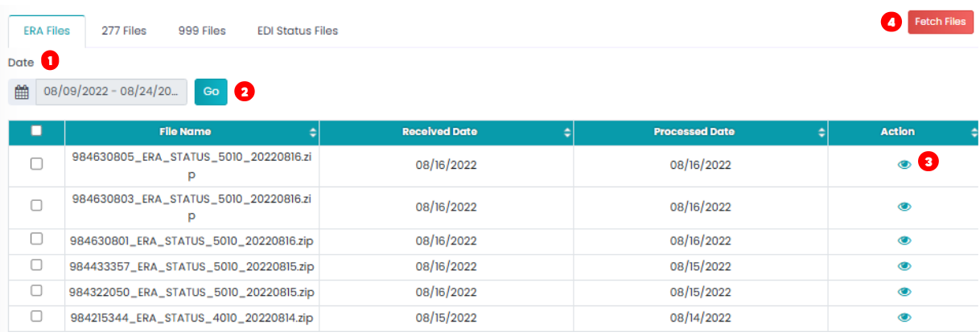Switch to the 999 Files tab
This screenshot has width=980, height=336.
(202, 31)
